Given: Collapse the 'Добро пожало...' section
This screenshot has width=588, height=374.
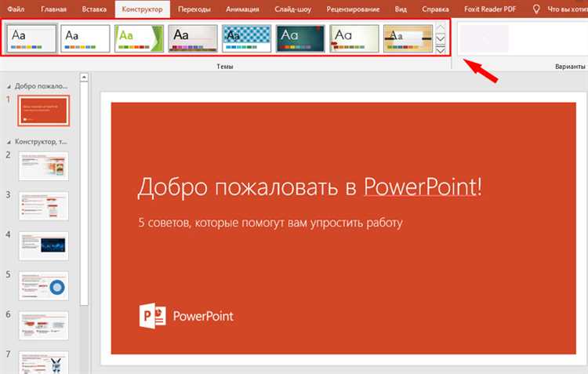Looking at the screenshot, I should pyautogui.click(x=9, y=87).
